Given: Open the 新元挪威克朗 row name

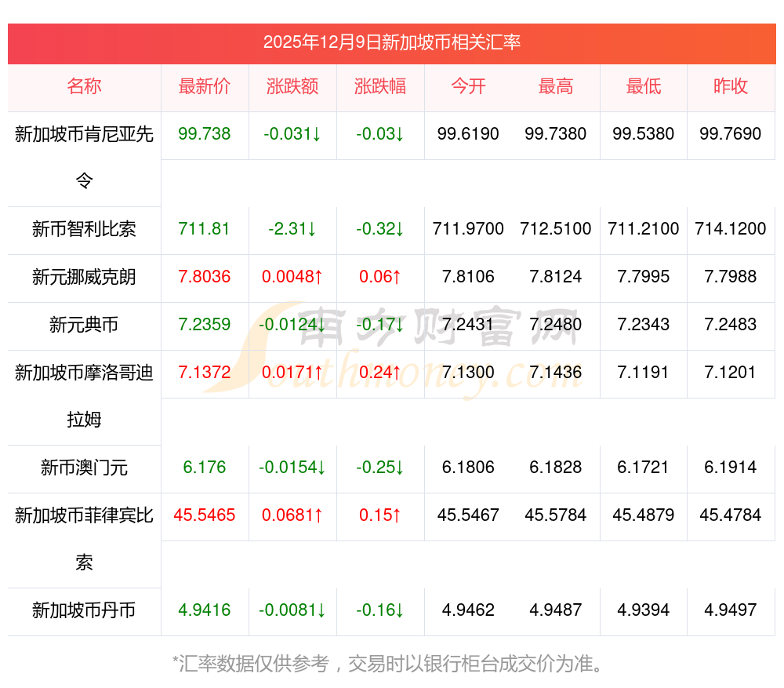Looking at the screenshot, I should click(84, 277).
